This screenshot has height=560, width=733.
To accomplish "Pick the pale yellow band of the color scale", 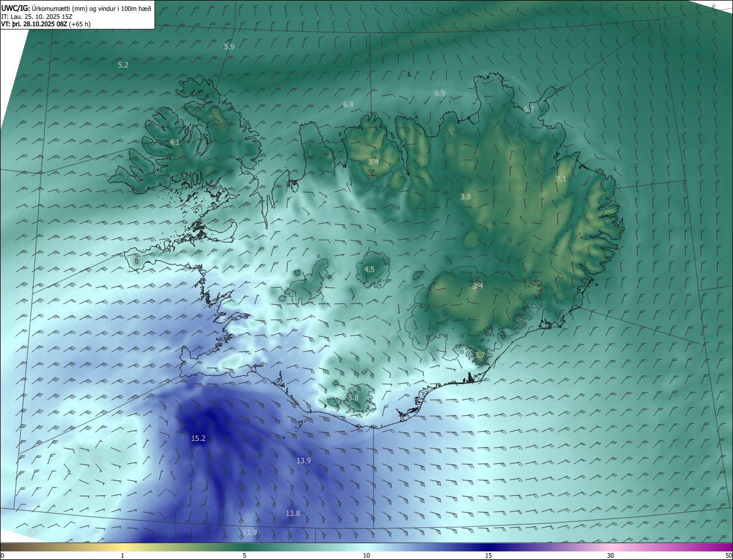I will pos(123,547).
